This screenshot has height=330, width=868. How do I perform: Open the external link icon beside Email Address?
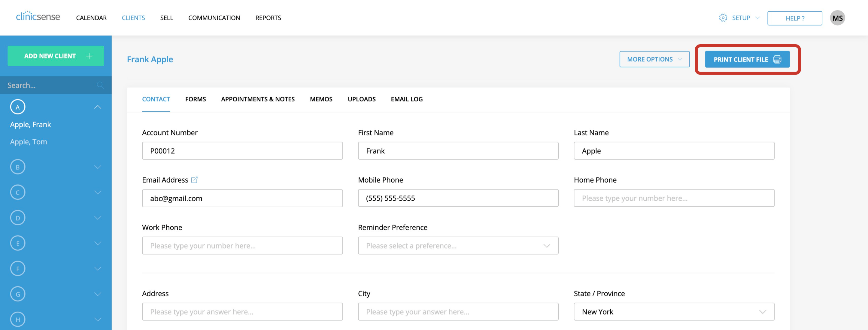pyautogui.click(x=194, y=180)
